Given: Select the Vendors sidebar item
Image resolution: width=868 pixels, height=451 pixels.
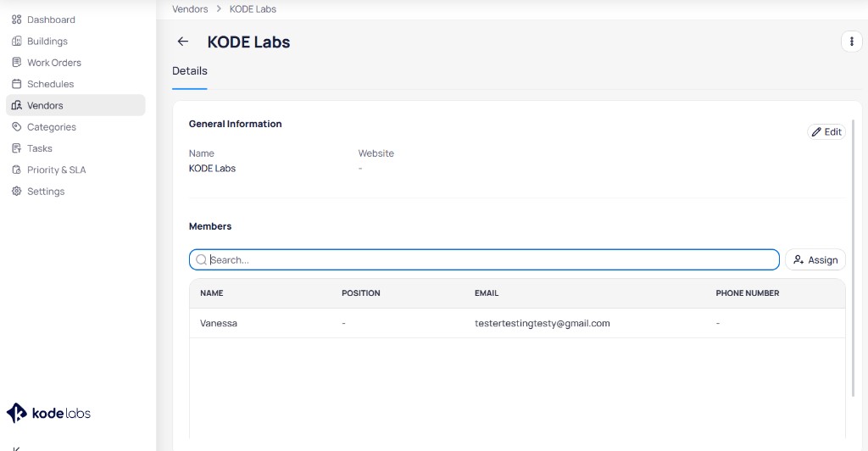Looking at the screenshot, I should click(75, 105).
